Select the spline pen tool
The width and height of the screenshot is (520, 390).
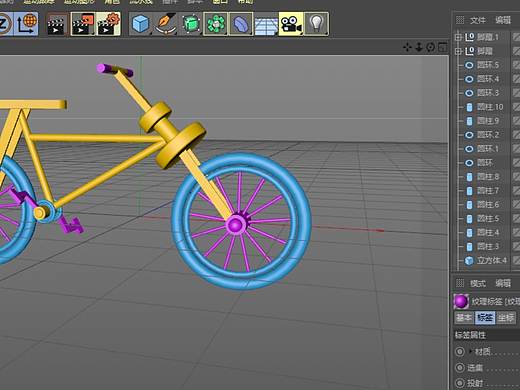[x=166, y=24]
